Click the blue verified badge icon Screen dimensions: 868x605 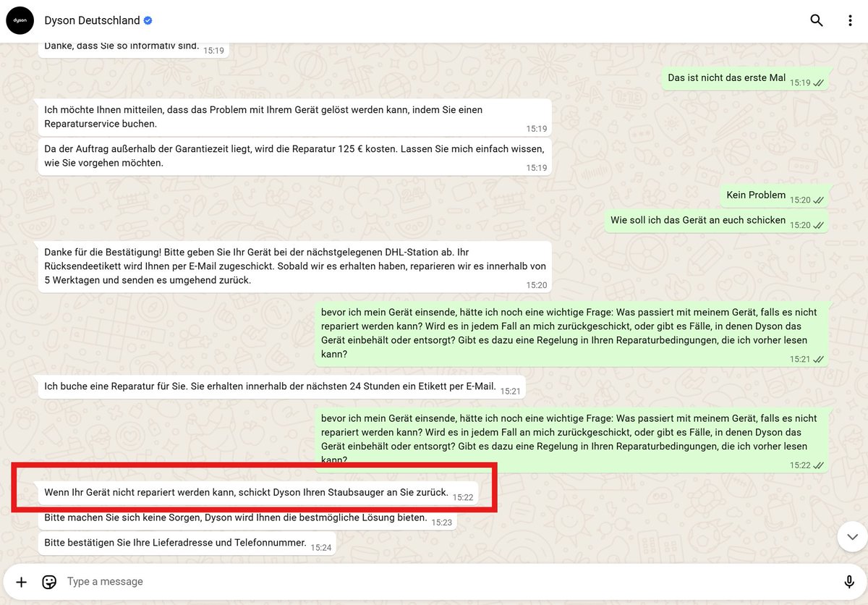point(148,20)
